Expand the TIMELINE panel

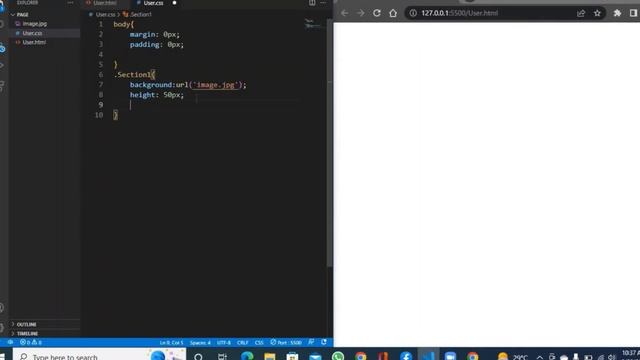pos(27,333)
